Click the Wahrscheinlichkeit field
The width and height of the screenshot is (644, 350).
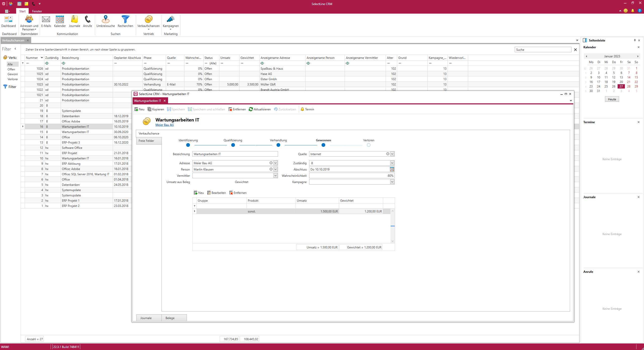click(352, 176)
